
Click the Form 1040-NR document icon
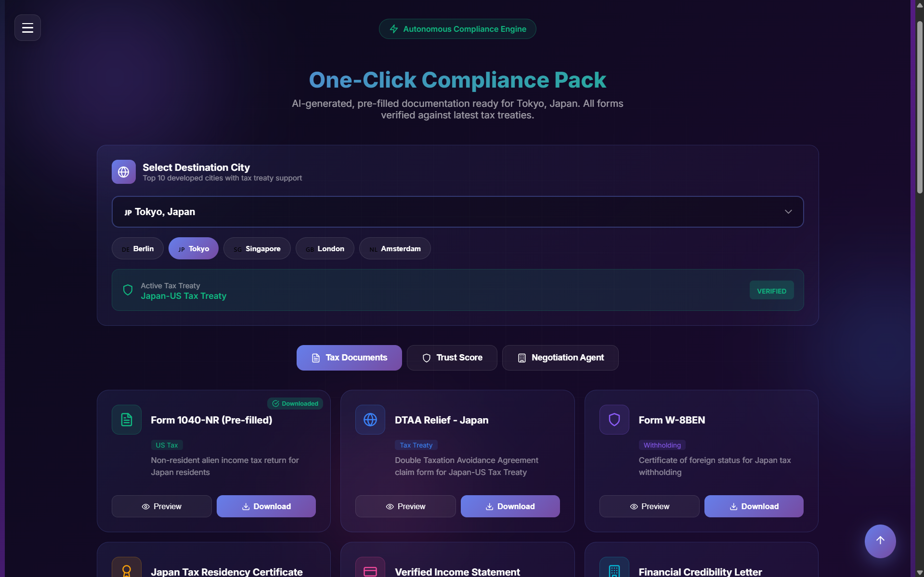(x=127, y=420)
